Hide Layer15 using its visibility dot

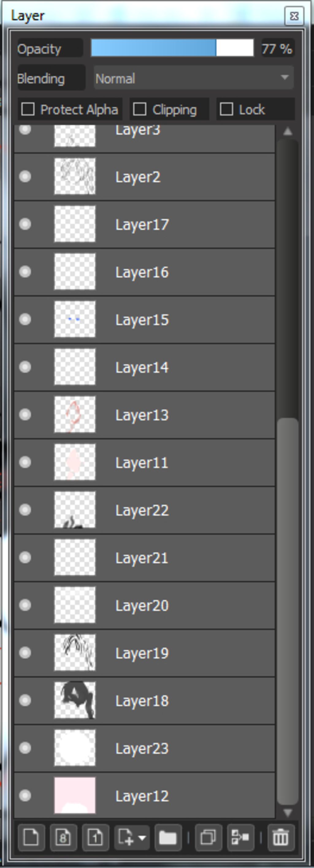pos(25,319)
